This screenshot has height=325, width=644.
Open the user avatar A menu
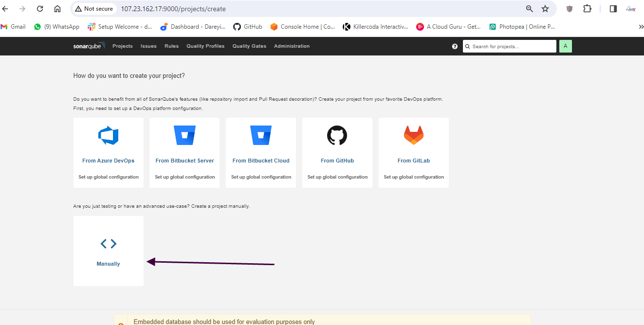pyautogui.click(x=565, y=46)
